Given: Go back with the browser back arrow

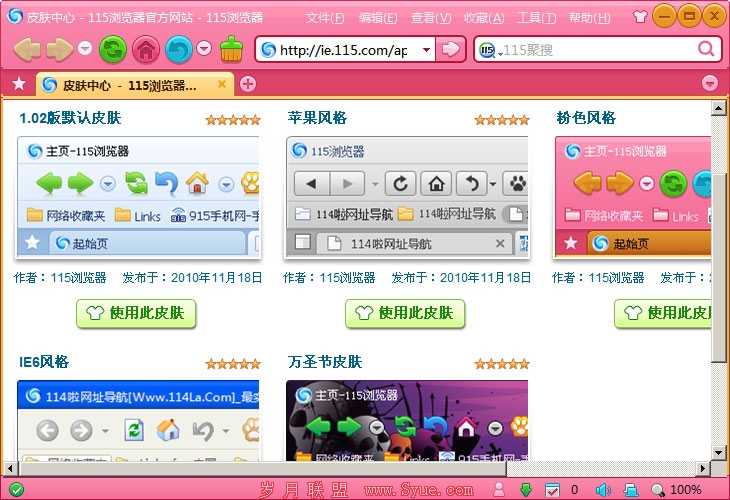Looking at the screenshot, I should click(x=27, y=49).
